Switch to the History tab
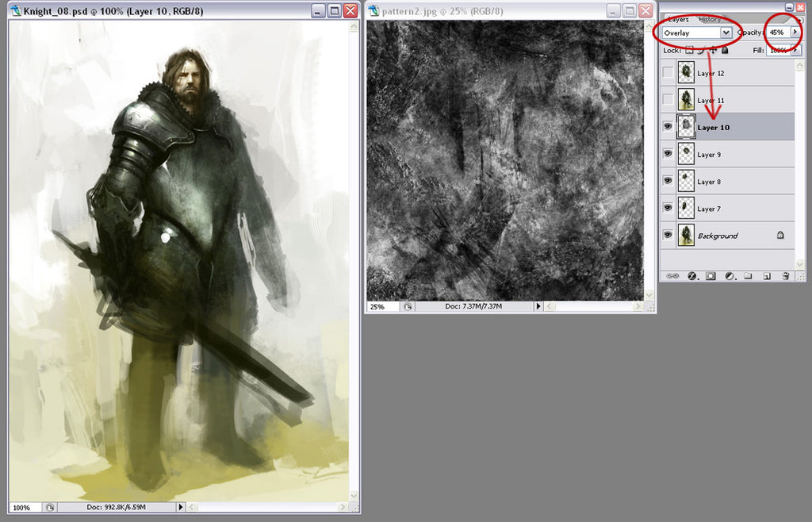 (x=710, y=20)
